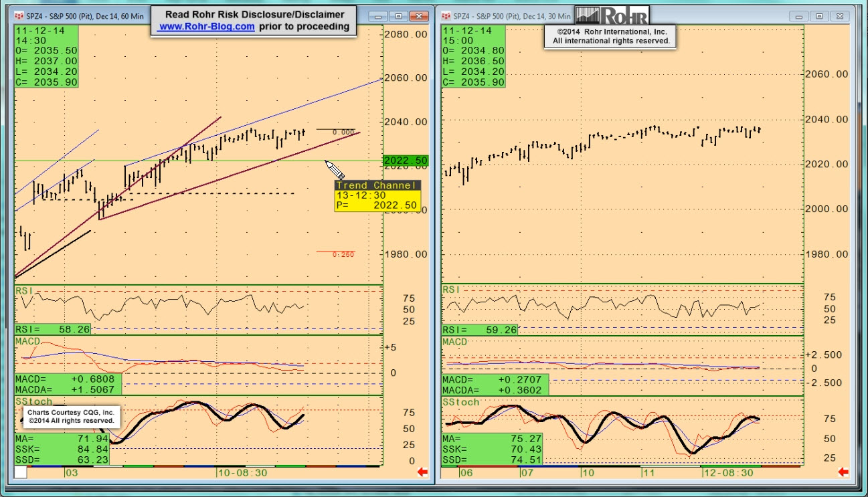Click the SPZ4 60 Min window icon

coord(18,15)
